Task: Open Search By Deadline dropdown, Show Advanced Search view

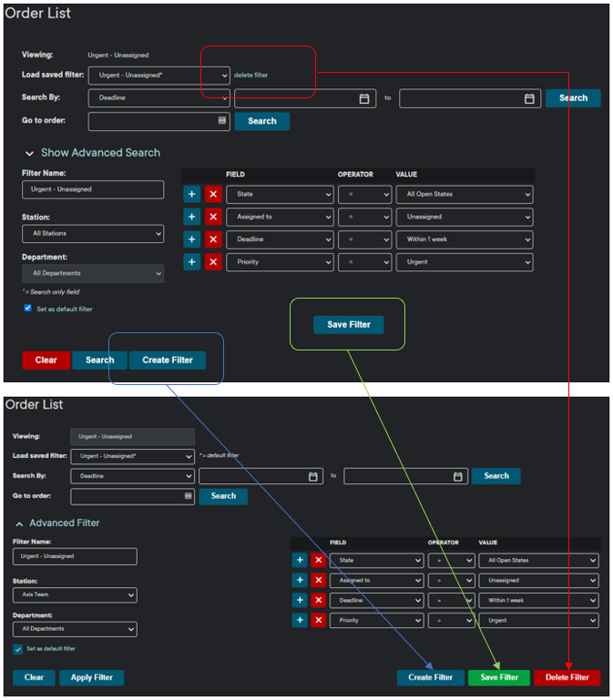Action: 159,97
